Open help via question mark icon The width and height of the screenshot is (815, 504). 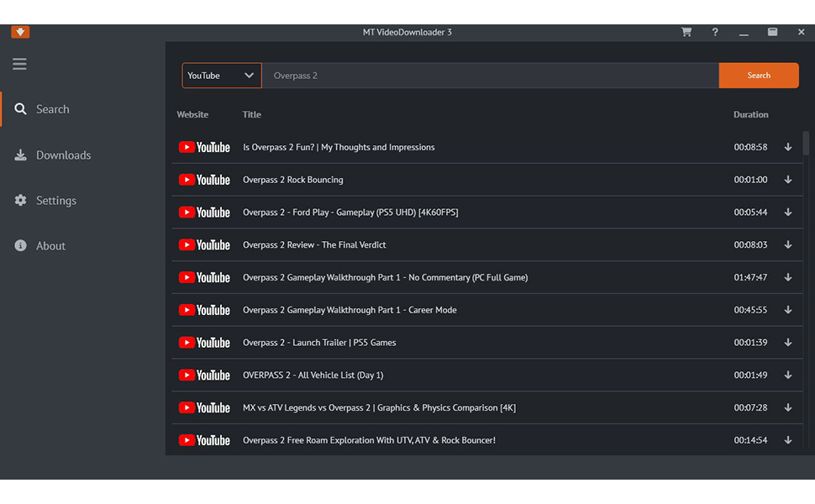[715, 32]
